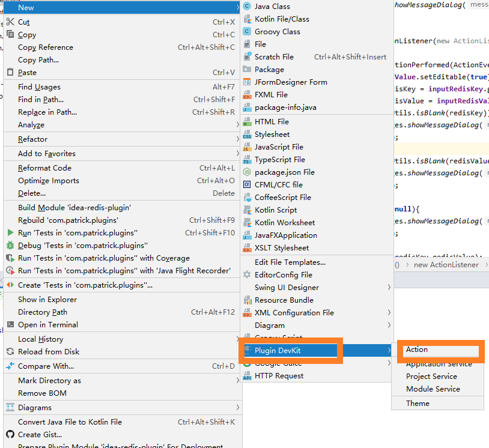The width and height of the screenshot is (489, 448).
Task: Click the package.json File icon
Action: (x=247, y=172)
